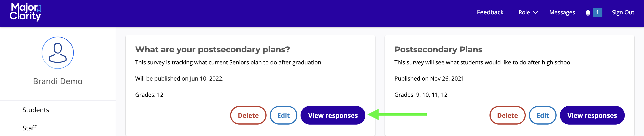This screenshot has width=644, height=136.
Task: Open the Staff sidebar section
Action: pyautogui.click(x=29, y=128)
